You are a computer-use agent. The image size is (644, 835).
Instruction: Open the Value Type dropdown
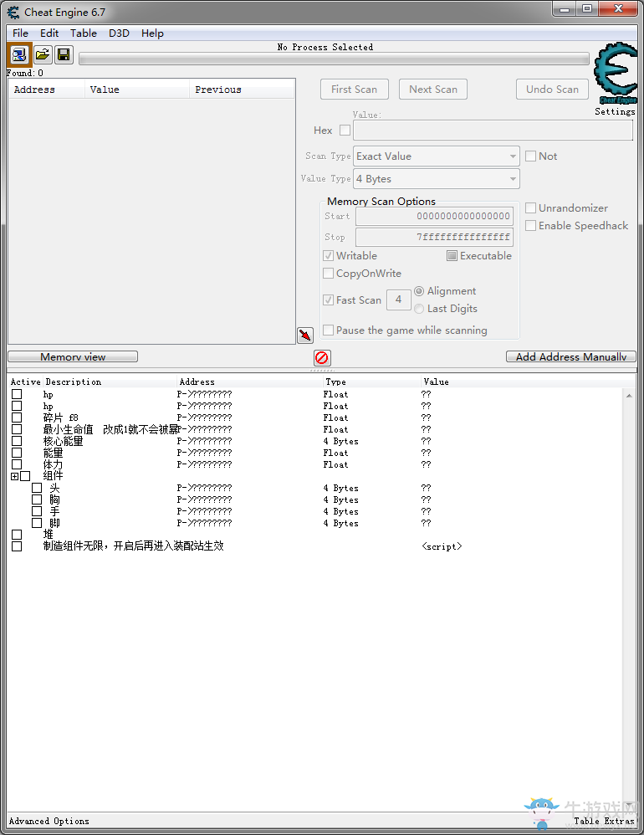(x=437, y=178)
